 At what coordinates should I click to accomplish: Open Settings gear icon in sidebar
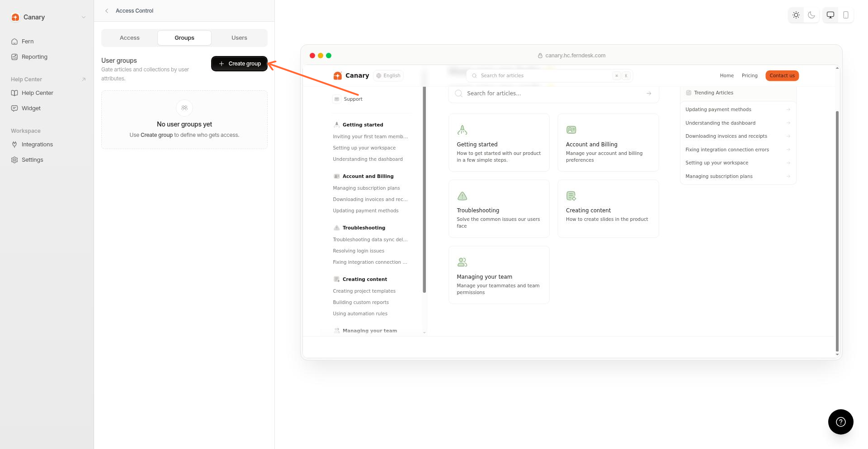pyautogui.click(x=14, y=160)
